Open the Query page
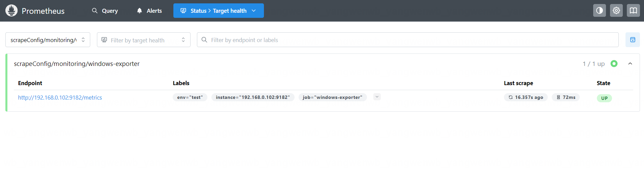Viewport: 644px width, 184px height. tap(105, 11)
